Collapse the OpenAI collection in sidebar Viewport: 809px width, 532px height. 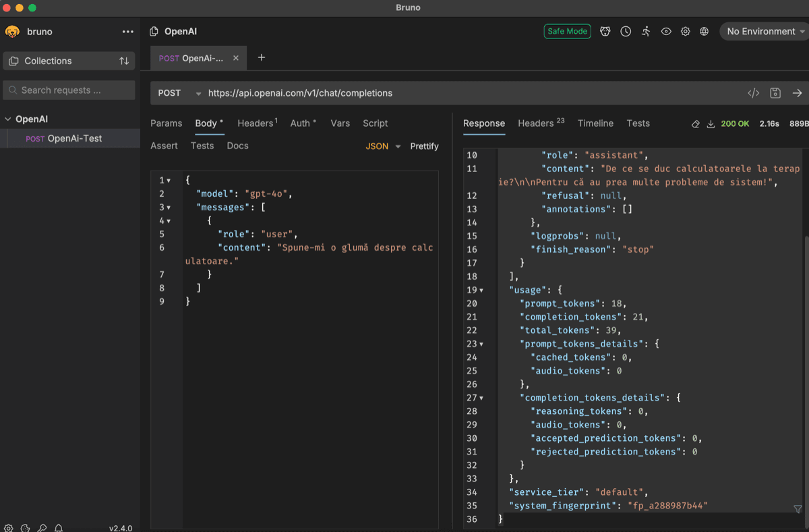8,119
